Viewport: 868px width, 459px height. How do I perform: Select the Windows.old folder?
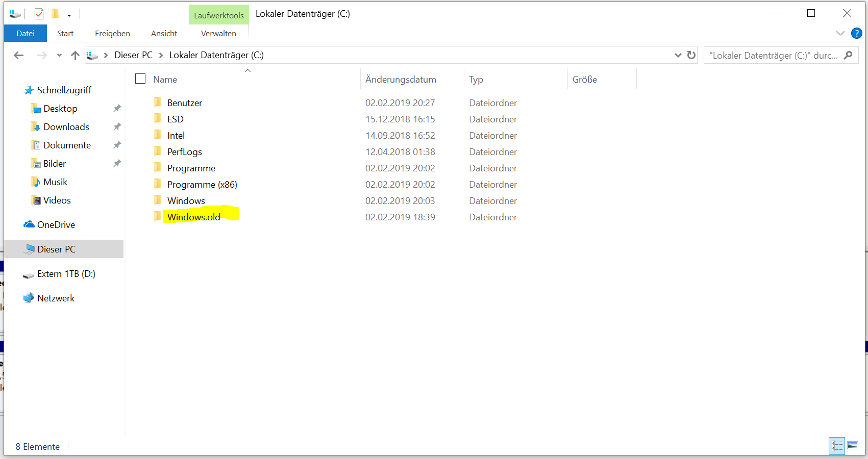pyautogui.click(x=194, y=217)
